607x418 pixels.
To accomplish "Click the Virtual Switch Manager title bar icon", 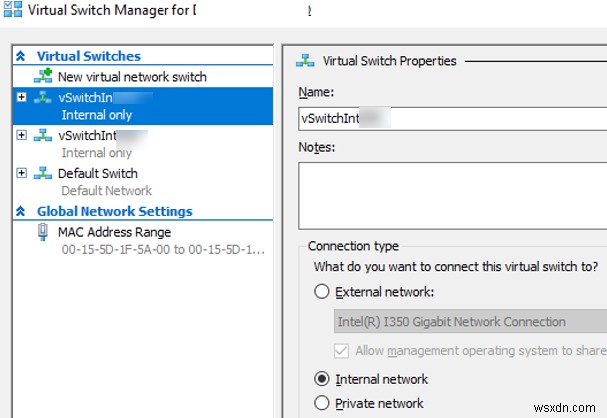I will point(13,9).
